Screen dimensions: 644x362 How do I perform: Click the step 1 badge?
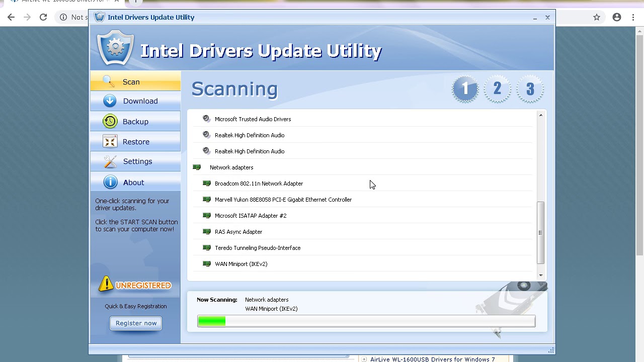click(x=465, y=89)
